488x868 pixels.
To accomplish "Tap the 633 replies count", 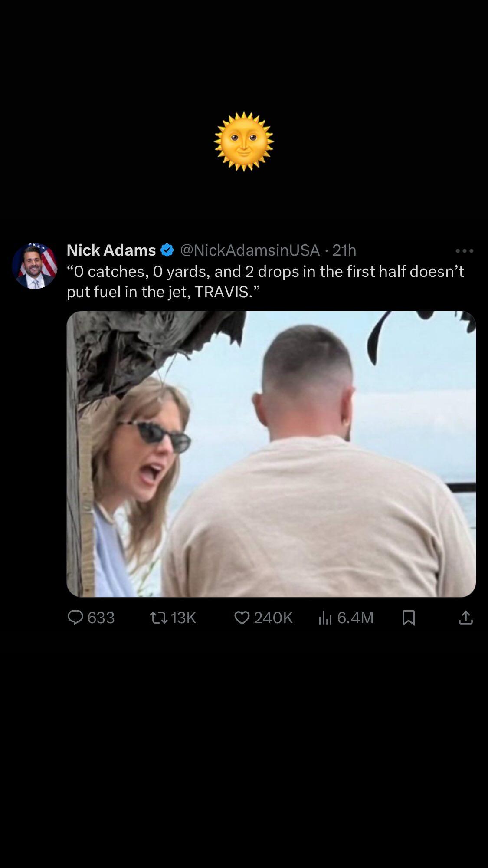I will coord(101,618).
